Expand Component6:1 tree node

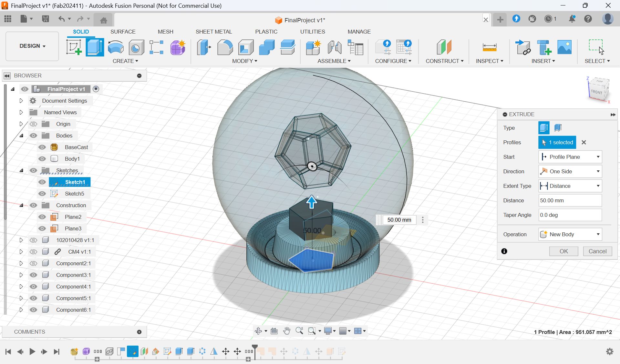21,310
